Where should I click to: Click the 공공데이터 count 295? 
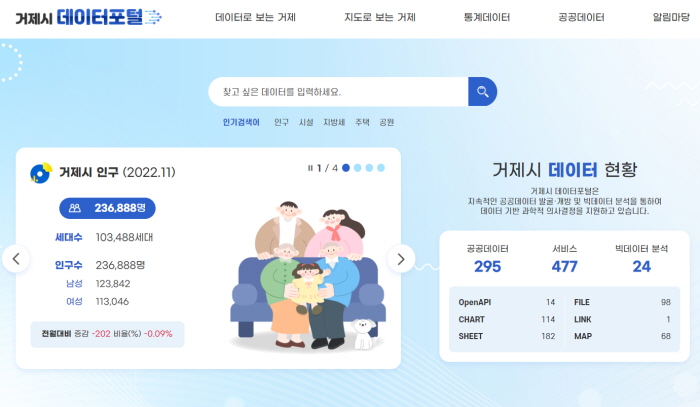(488, 266)
